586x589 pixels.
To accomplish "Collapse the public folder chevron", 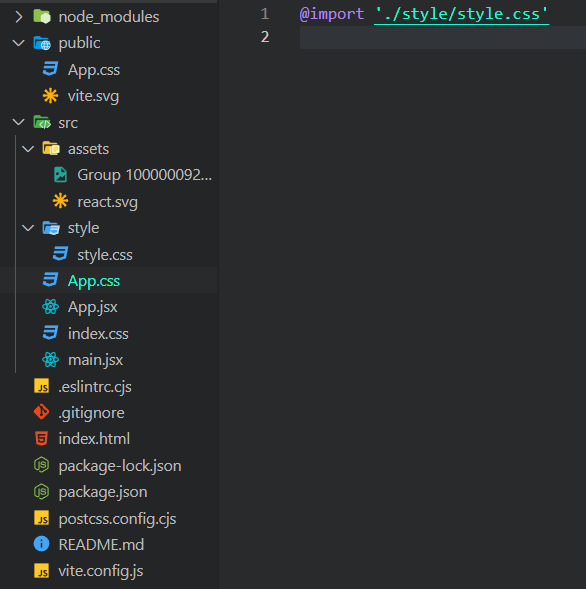I will (x=19, y=43).
